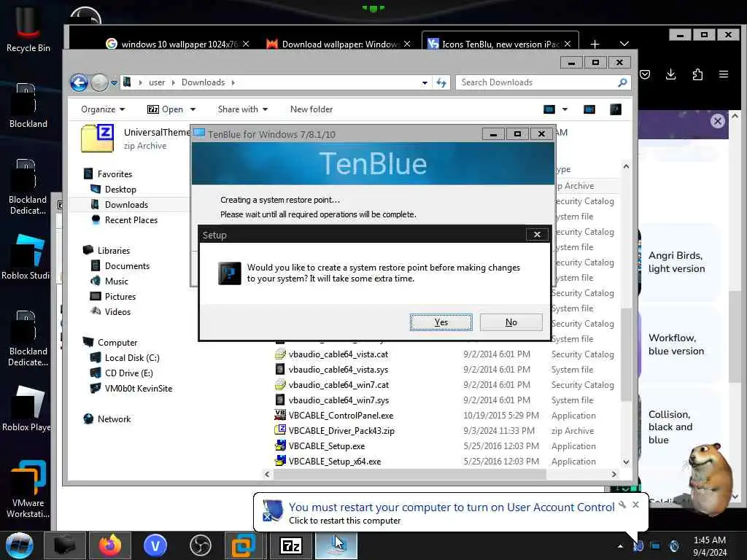Select Network in navigation pane
Viewport: 747px width, 560px height.
pyautogui.click(x=114, y=419)
